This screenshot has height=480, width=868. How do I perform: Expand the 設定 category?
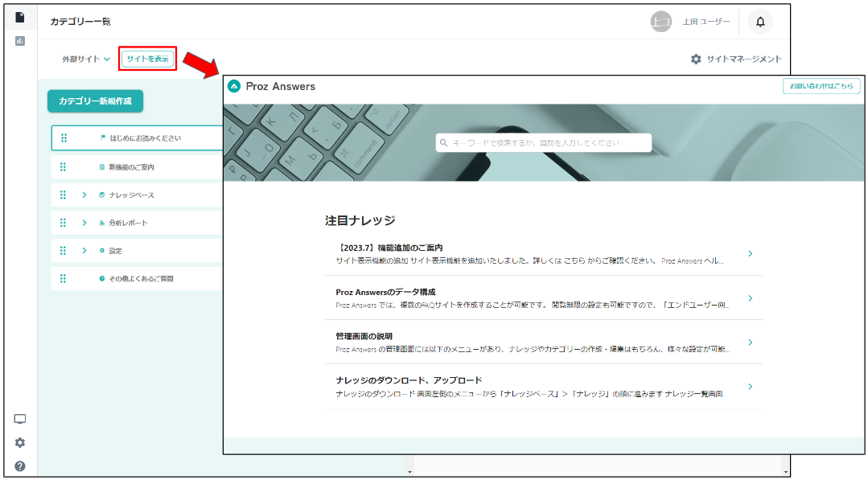coord(84,251)
